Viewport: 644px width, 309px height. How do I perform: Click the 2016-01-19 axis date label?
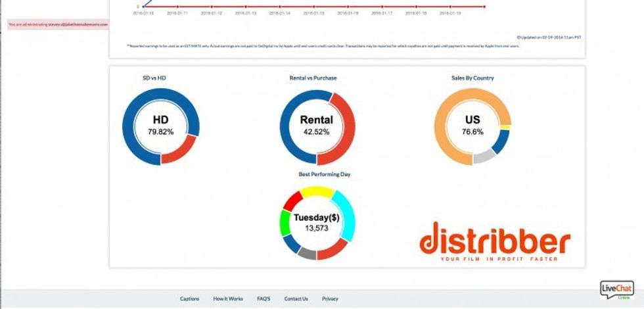(450, 13)
